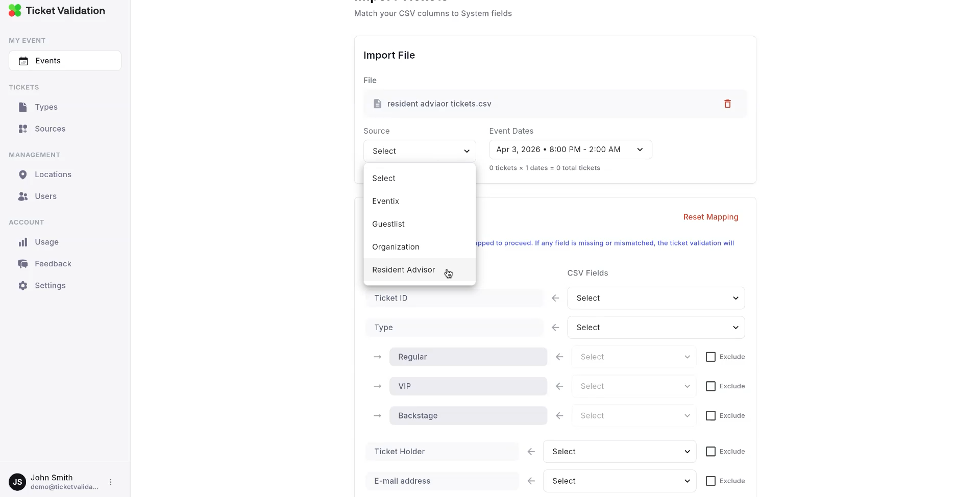Expand the Ticket Holder Select dropdown
This screenshot has width=980, height=497.
pos(619,452)
